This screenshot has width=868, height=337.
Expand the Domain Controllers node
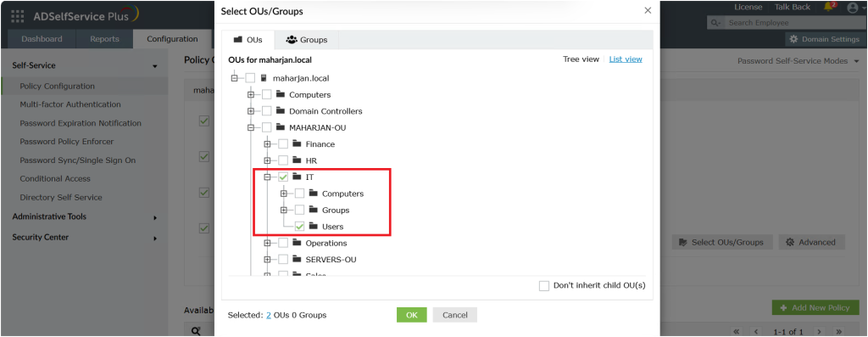[x=251, y=111]
